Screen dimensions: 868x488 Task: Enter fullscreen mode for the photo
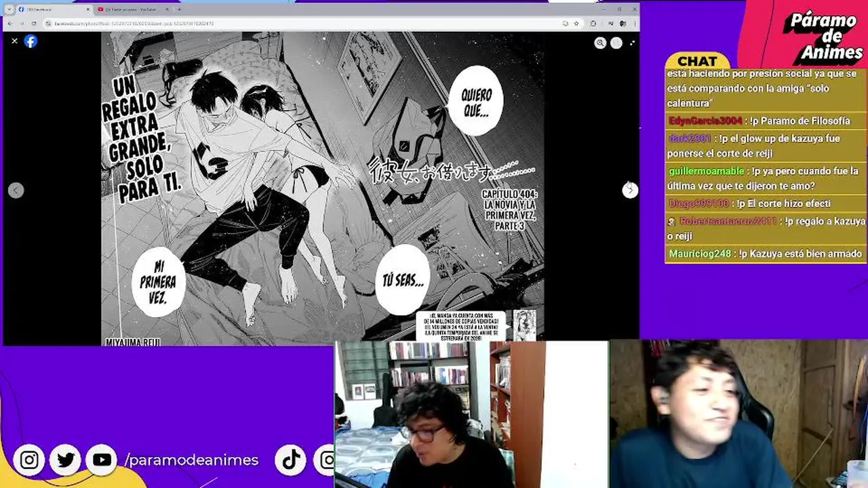tap(633, 43)
